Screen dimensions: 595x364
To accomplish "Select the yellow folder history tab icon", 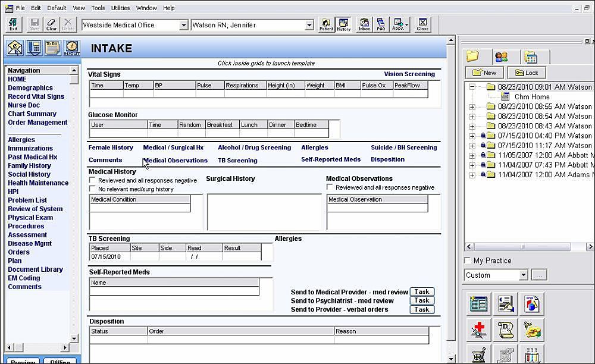I will pos(473,57).
